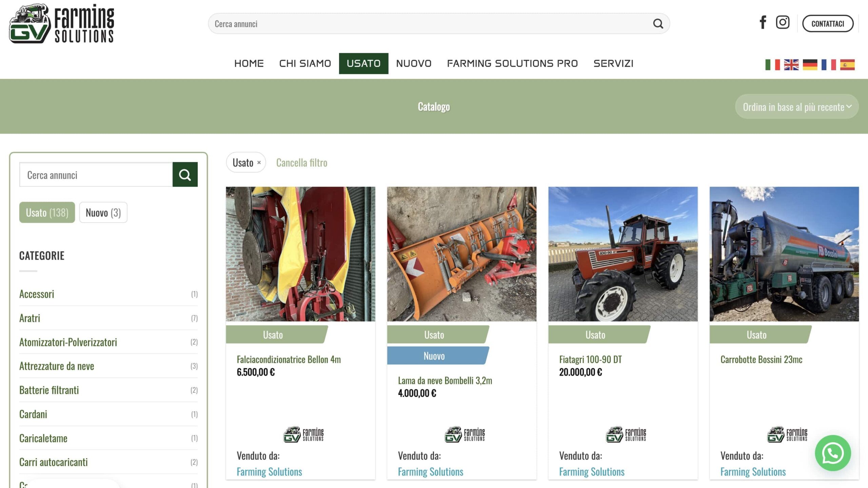Open Aratri category
This screenshot has width=868, height=488.
(30, 318)
